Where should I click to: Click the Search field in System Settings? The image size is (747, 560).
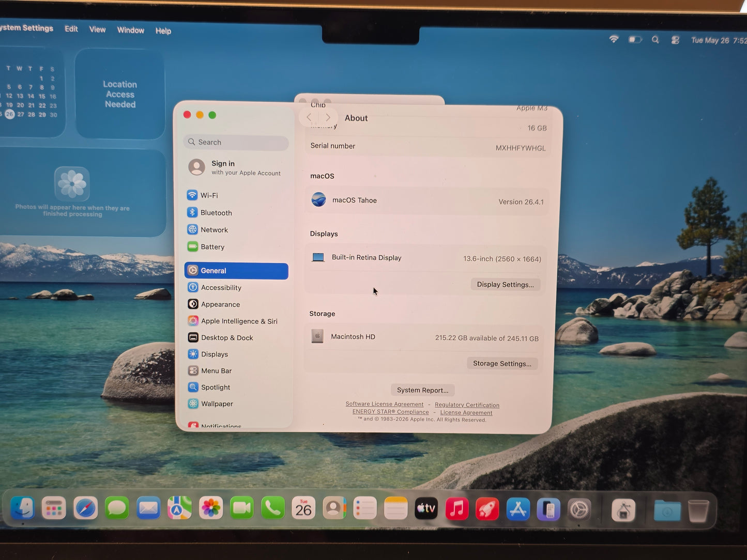pos(236,142)
